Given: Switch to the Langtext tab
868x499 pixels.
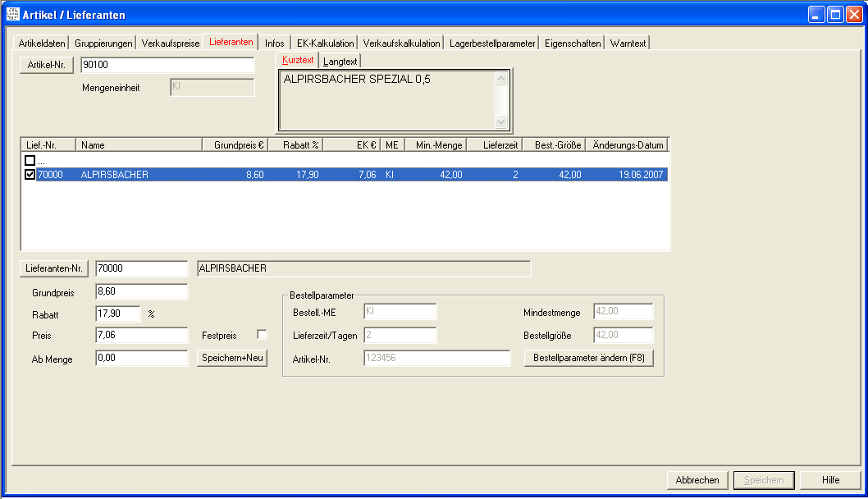Looking at the screenshot, I should click(340, 62).
